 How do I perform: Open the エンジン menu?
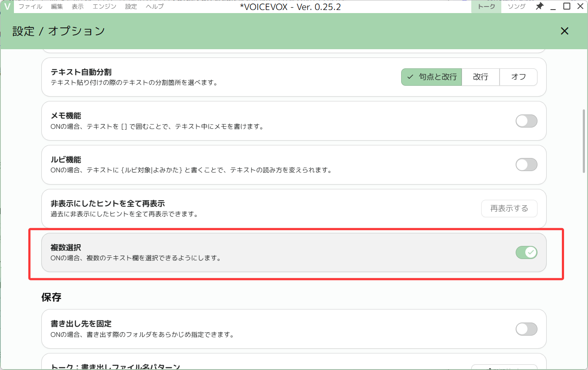[104, 7]
